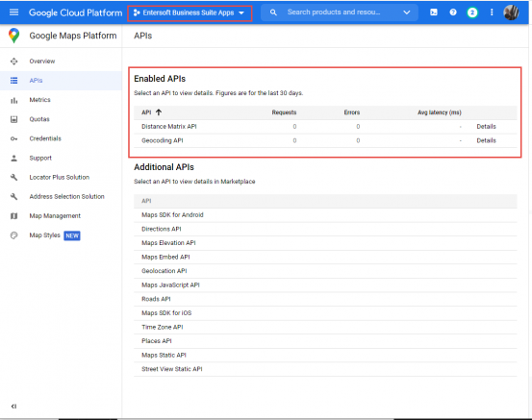The image size is (532, 420).
Task: Select Geolocation API
Action: [x=325, y=271]
